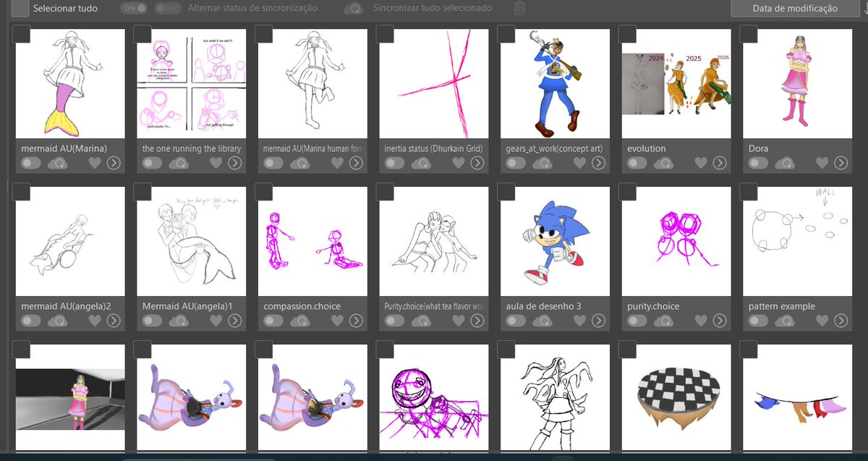Click cloud sync icon on 'inertia status (Dhurkain Grid)'
Screen dimensions: 868x461
tap(422, 164)
